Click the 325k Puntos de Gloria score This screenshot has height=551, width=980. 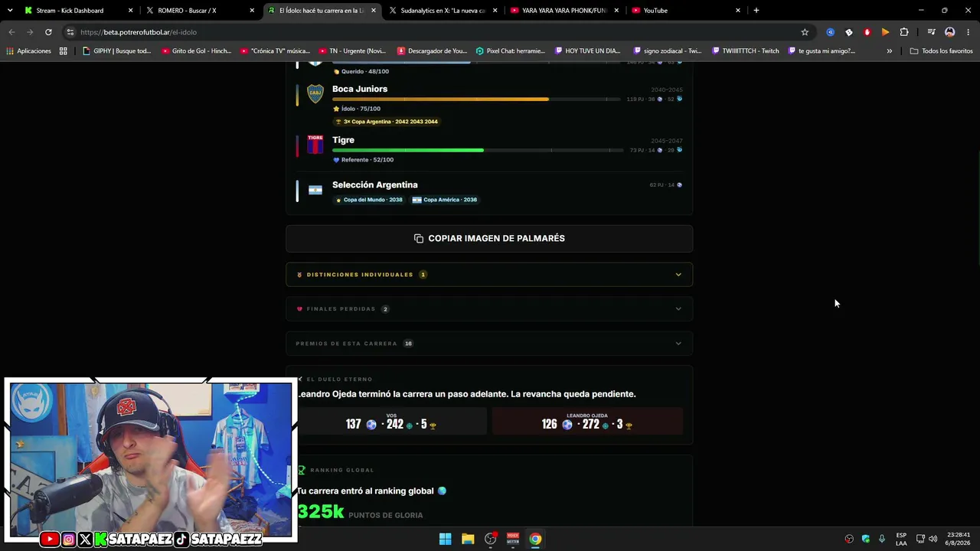pos(360,513)
